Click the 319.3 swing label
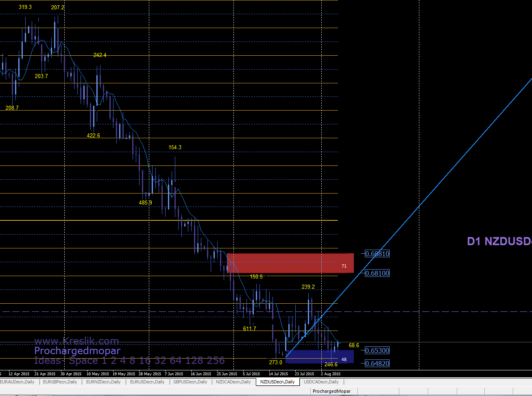The height and width of the screenshot is (396, 532). pyautogui.click(x=25, y=7)
